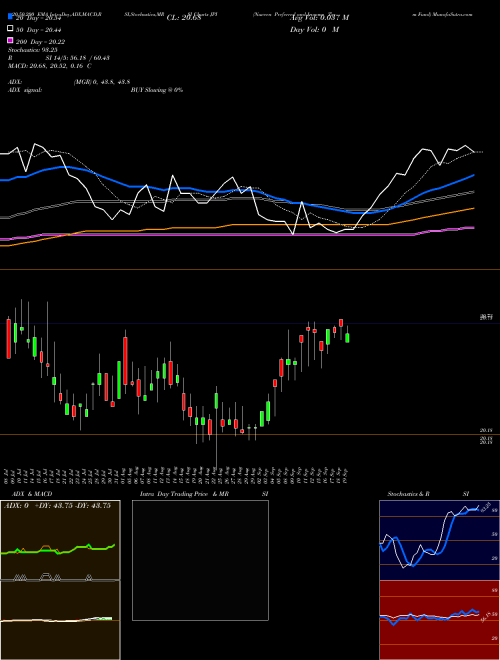Click the 'ADX:' label in header
The height and width of the screenshot is (660, 500).
[15, 82]
